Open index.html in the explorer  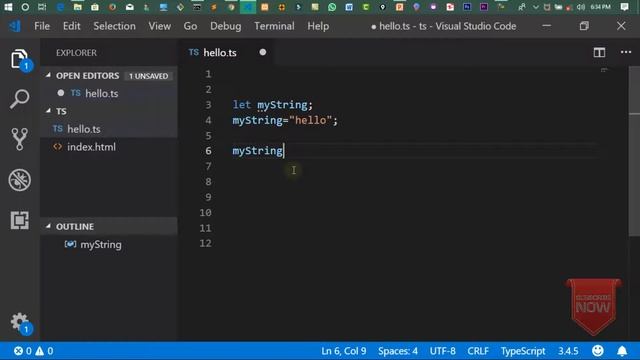coord(109,147)
